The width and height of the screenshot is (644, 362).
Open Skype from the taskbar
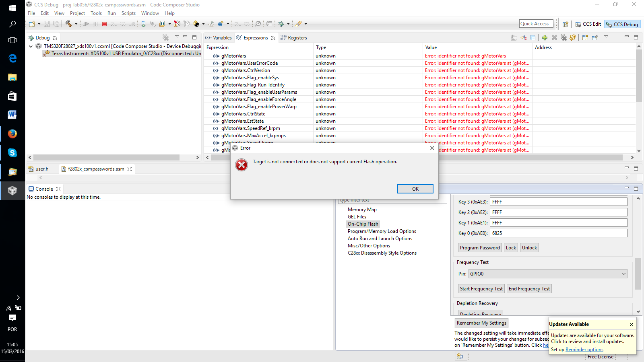(12, 153)
